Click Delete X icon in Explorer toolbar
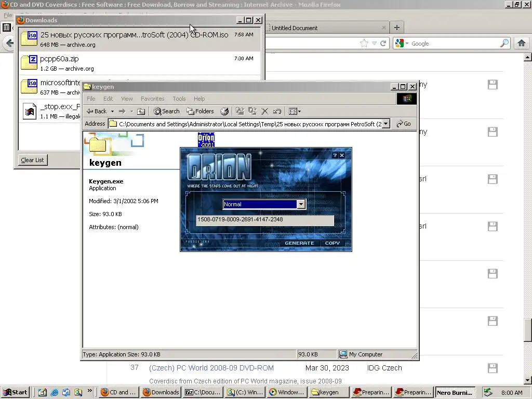 [264, 111]
